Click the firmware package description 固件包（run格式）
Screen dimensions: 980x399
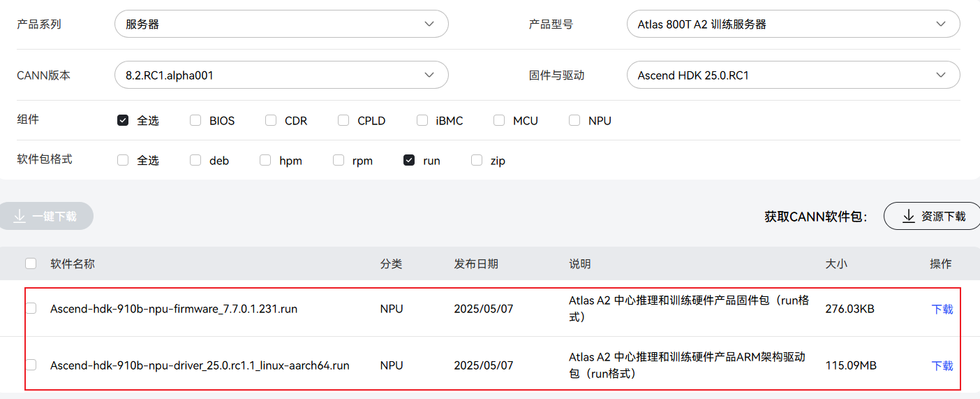[689, 308]
